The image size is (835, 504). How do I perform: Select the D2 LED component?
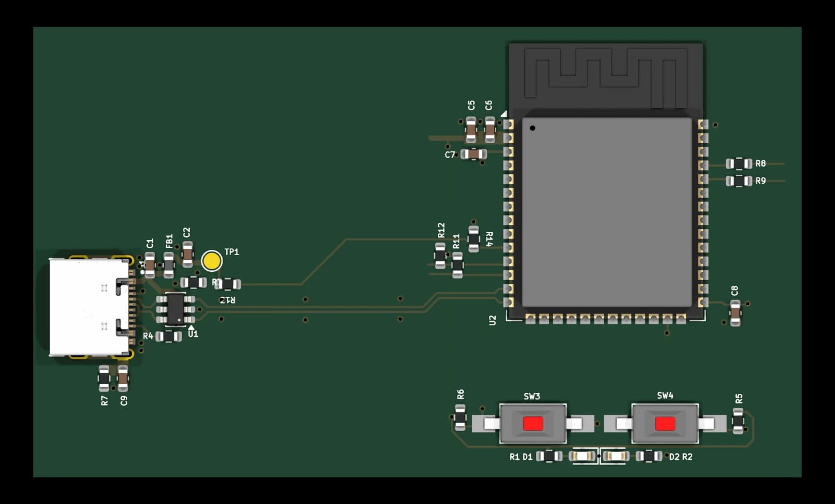(616, 457)
